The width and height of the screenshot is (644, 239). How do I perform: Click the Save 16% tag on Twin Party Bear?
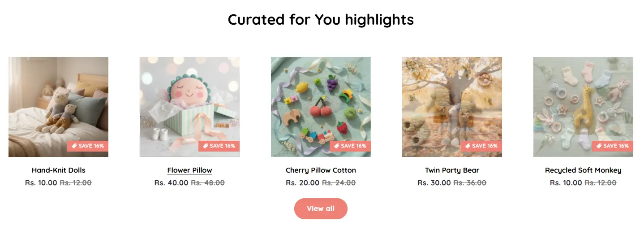point(481,146)
